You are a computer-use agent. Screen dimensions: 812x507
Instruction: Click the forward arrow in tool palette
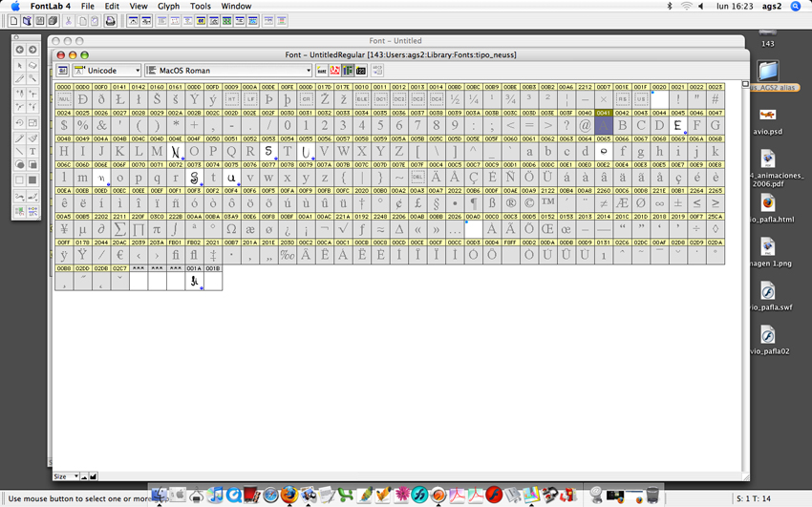(x=32, y=50)
